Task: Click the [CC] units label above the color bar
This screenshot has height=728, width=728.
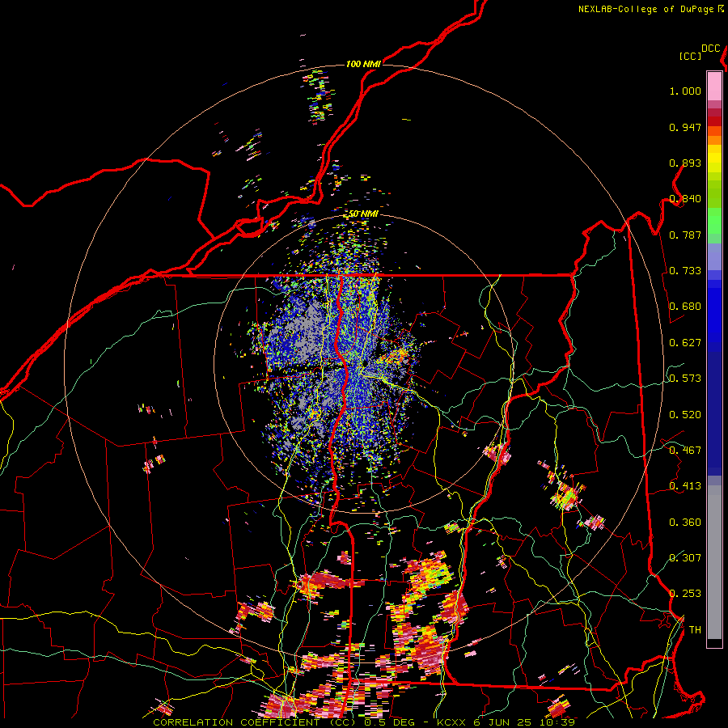Action: click(x=691, y=56)
